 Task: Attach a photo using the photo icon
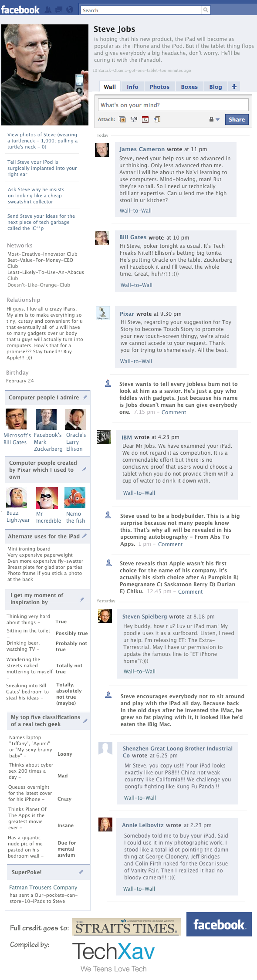tap(122, 119)
